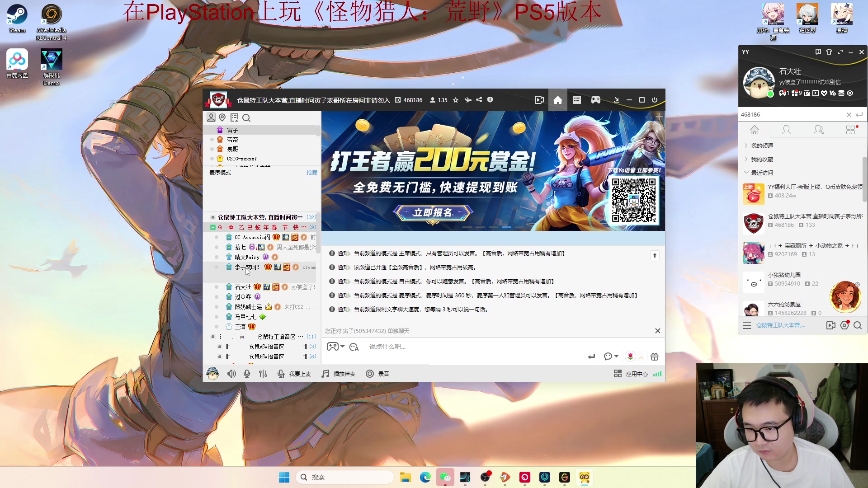Start recording with 录音 button

coord(377,374)
